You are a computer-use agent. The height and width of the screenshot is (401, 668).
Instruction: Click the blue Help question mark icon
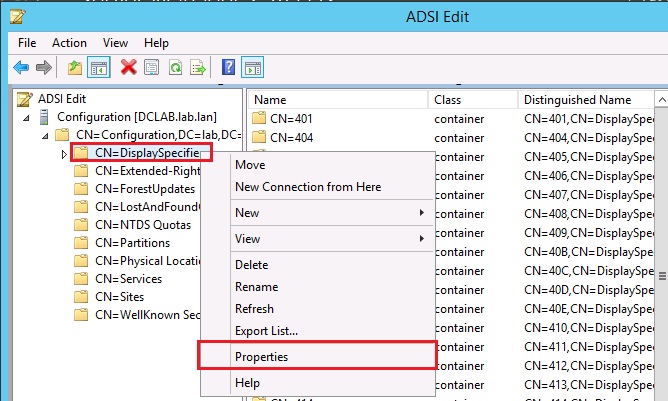(229, 67)
